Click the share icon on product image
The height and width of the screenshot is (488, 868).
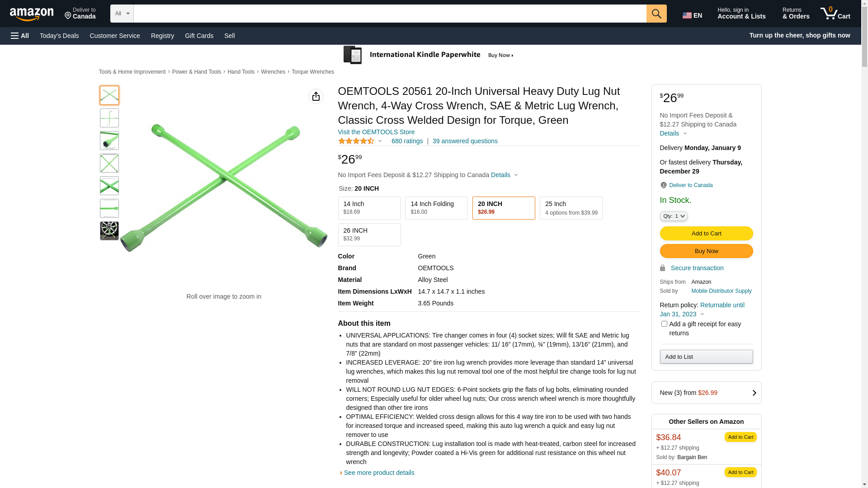(316, 96)
